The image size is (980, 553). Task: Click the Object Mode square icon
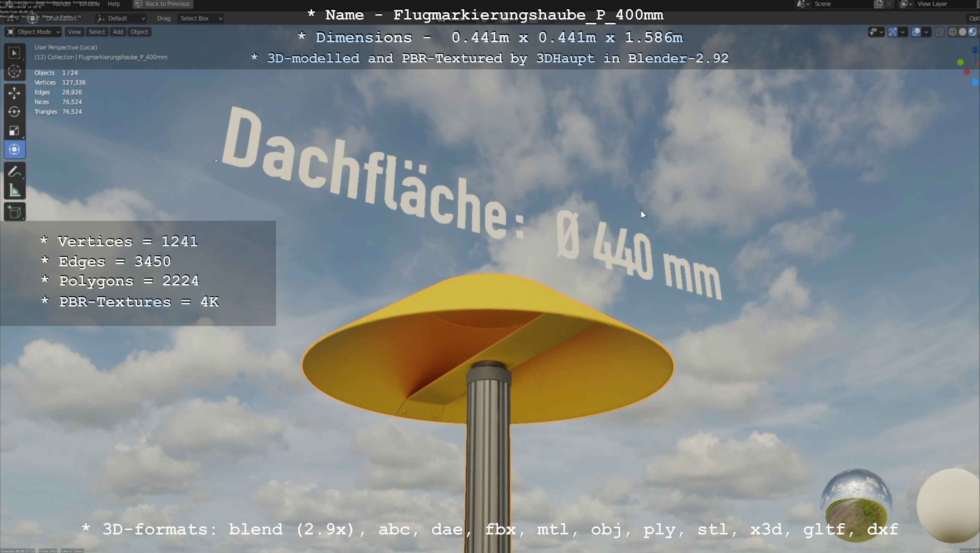click(x=11, y=32)
